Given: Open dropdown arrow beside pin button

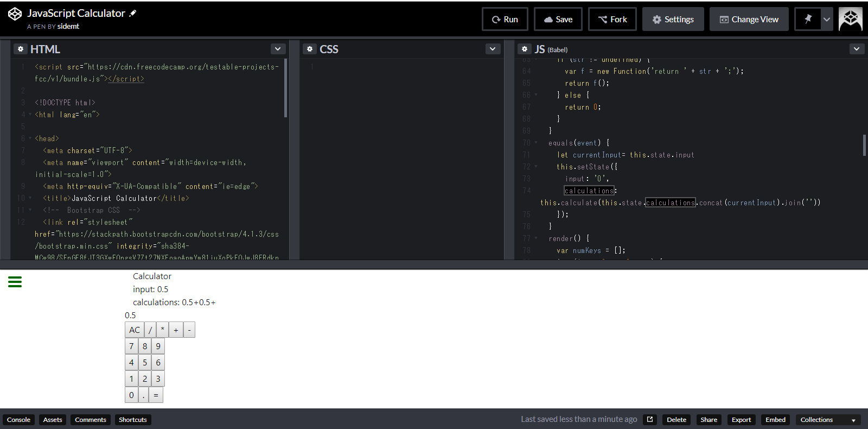Looking at the screenshot, I should pos(827,19).
